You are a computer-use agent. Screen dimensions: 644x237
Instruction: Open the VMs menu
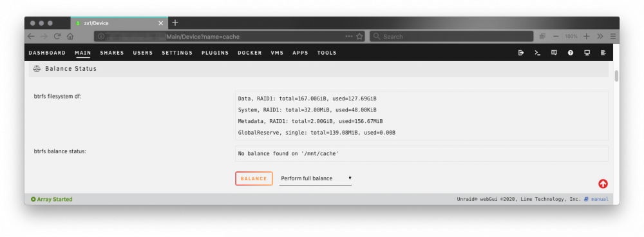(x=277, y=53)
